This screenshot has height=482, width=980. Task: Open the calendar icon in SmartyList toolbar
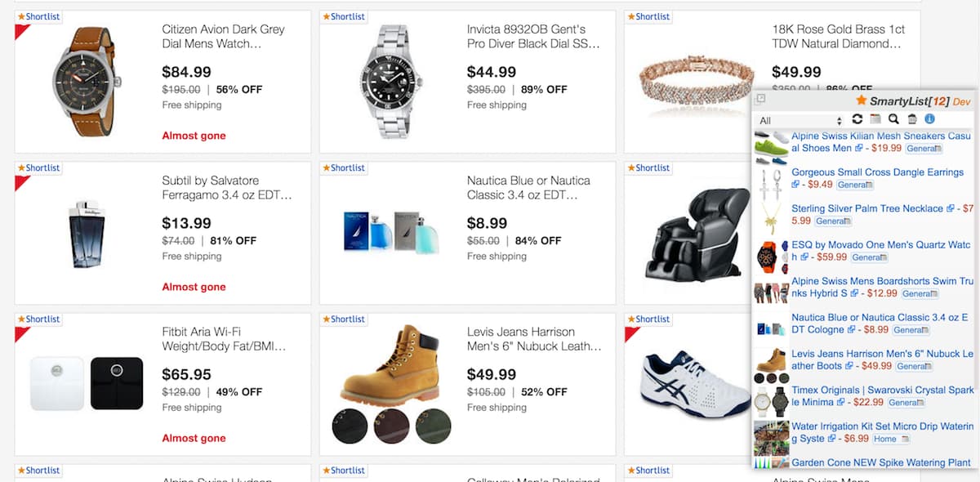click(x=875, y=120)
